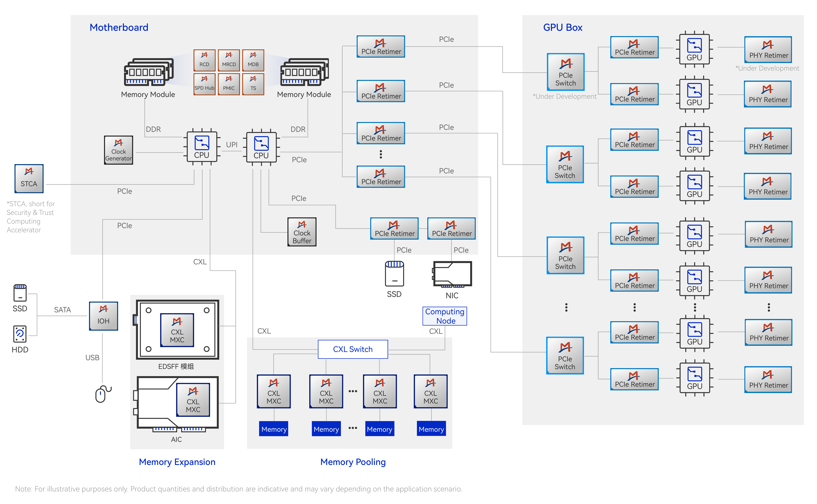Click the CXL MXC chip in EDSFF module

coord(177,330)
